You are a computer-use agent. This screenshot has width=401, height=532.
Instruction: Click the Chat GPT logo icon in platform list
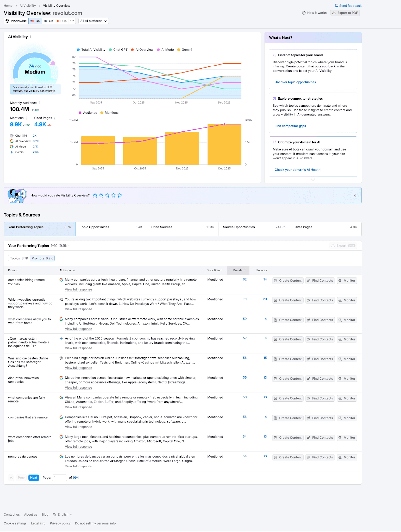(12, 136)
